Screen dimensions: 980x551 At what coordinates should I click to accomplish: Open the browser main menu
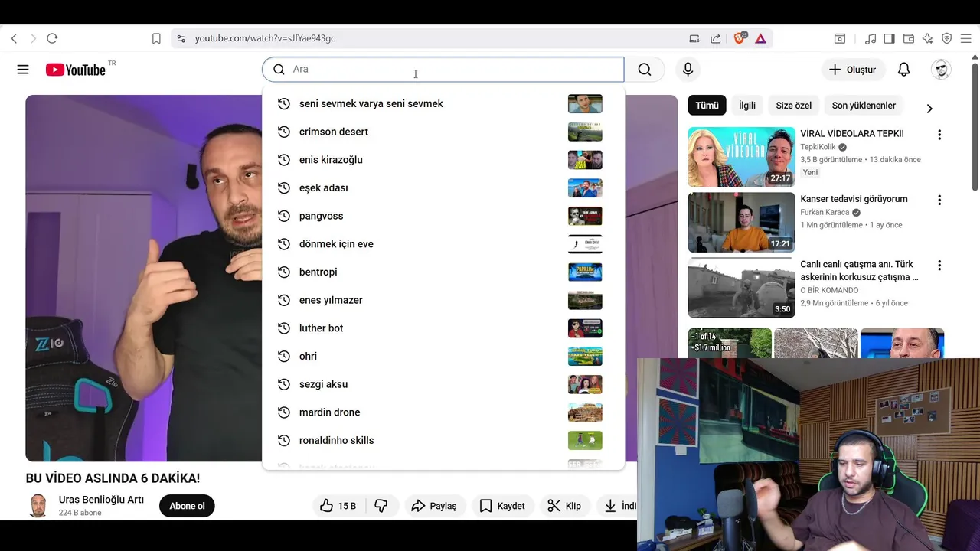[x=965, y=38]
